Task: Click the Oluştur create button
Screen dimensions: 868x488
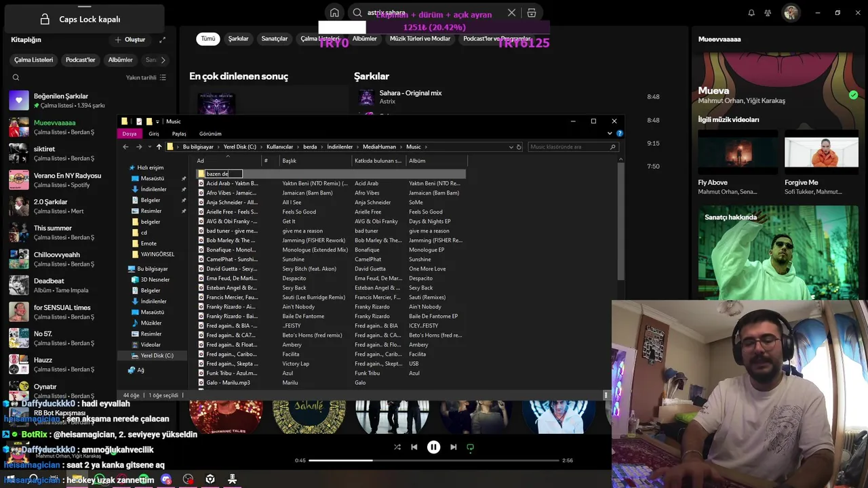Action: coord(130,39)
